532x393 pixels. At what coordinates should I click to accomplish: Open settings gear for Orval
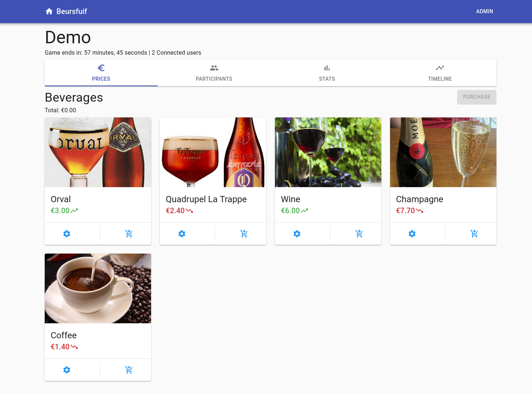point(67,234)
